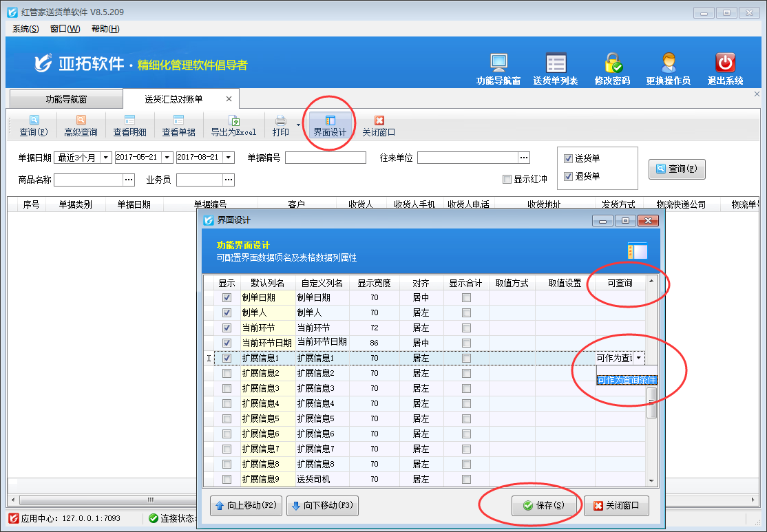Open the 送货单列表 icon

tap(555, 63)
